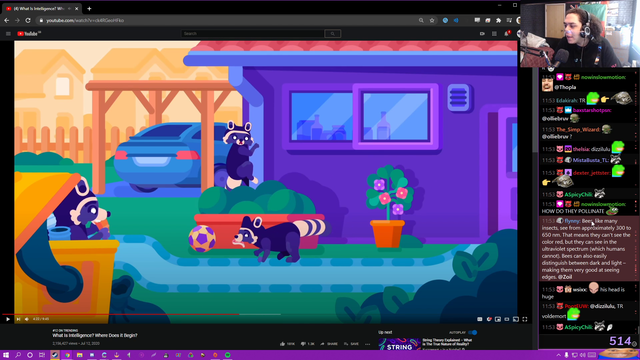Image resolution: width=640 pixels, height=360 pixels.
Task: Click the #12 on trending label
Action: [x=65, y=331]
